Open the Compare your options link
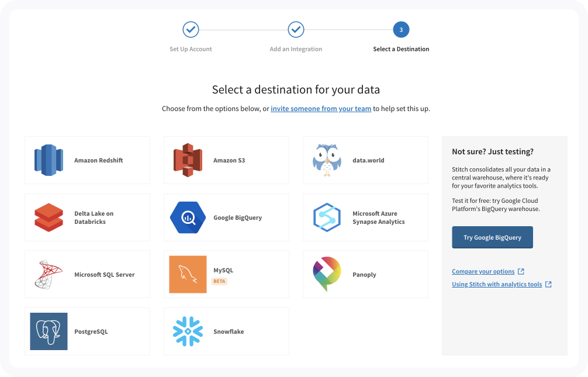588x377 pixels. coord(483,272)
